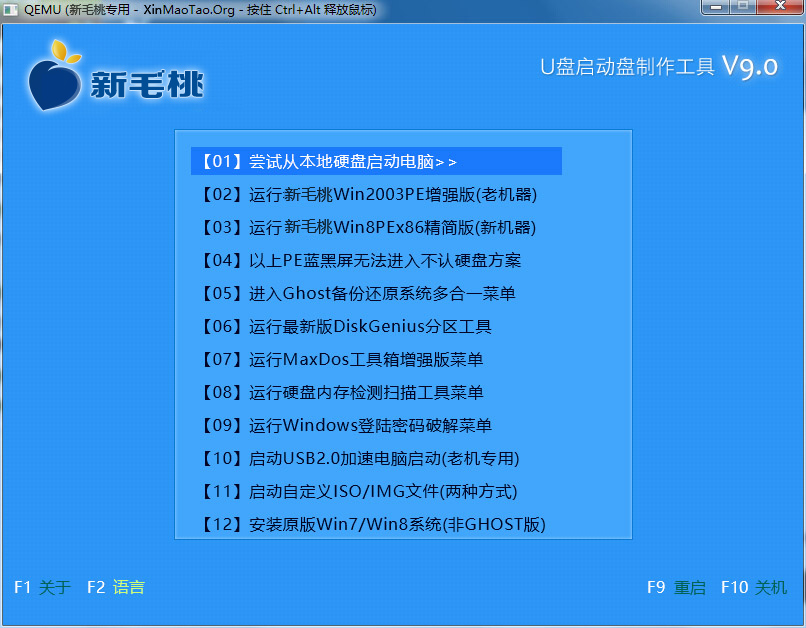Choose 【02】运行新毛桃Win2003PE增强版 option
The image size is (806, 628).
[367, 195]
